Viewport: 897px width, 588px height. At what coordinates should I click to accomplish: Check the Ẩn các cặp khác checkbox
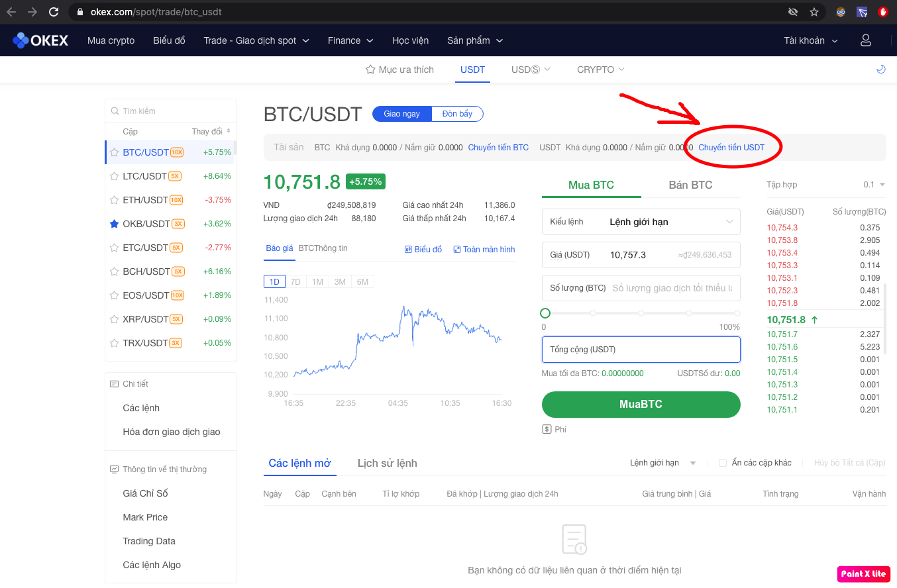click(x=723, y=463)
